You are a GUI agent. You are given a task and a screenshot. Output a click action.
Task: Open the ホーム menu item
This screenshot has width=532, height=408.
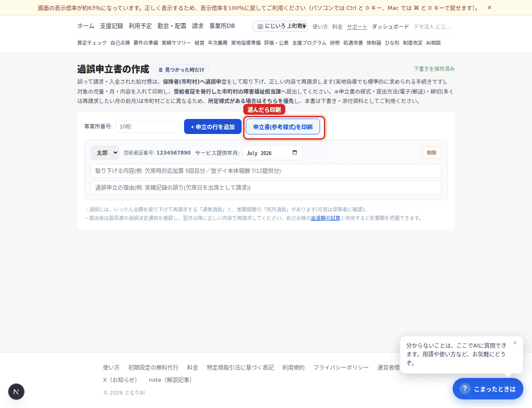[x=86, y=26]
